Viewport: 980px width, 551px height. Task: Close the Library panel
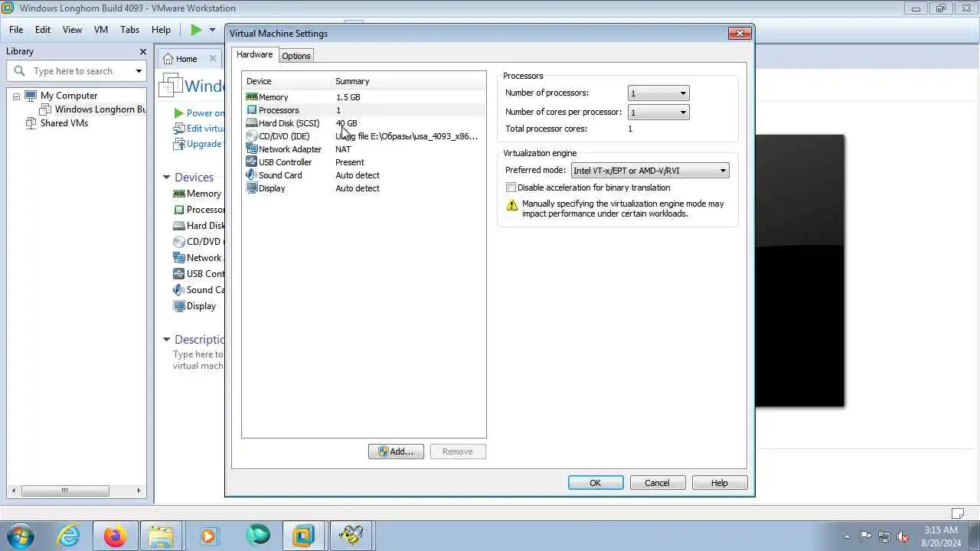(x=142, y=51)
